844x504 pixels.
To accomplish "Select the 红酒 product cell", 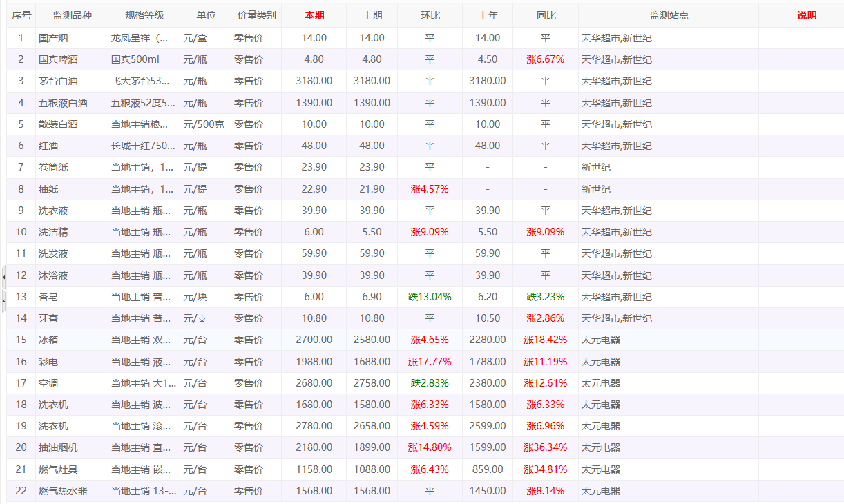I will (x=72, y=146).
